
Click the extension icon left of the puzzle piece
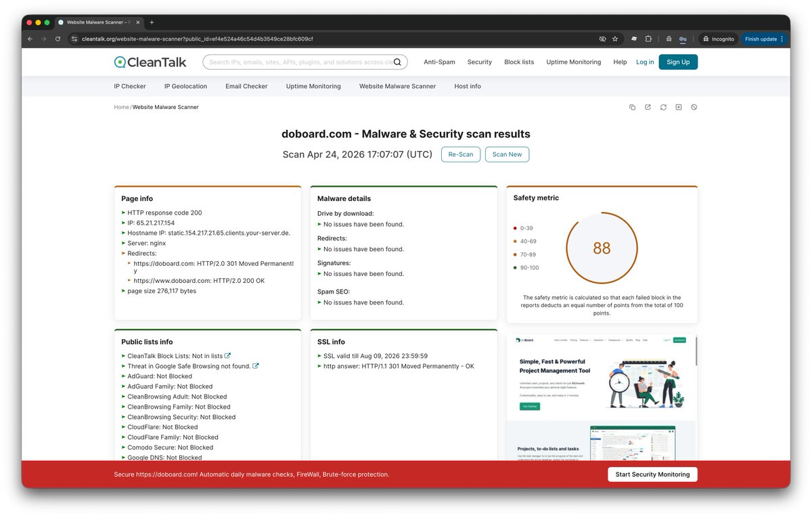pos(634,39)
